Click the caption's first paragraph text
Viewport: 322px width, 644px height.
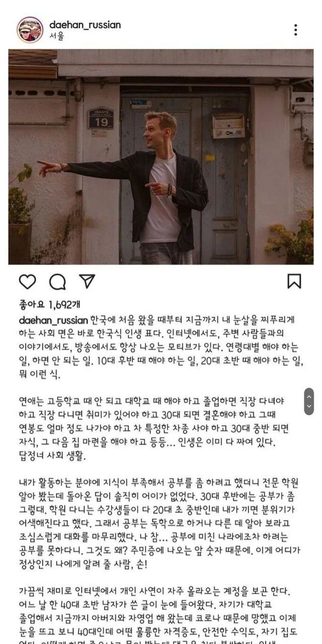coord(159,348)
